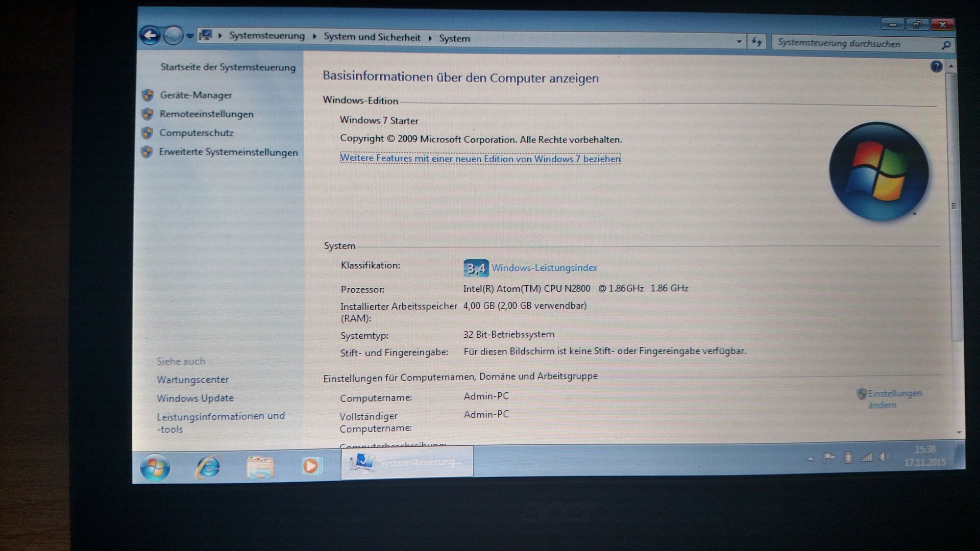The height and width of the screenshot is (551, 980).
Task: Expand arrow after Systemsteuerung breadcrumb
Action: [x=314, y=37]
